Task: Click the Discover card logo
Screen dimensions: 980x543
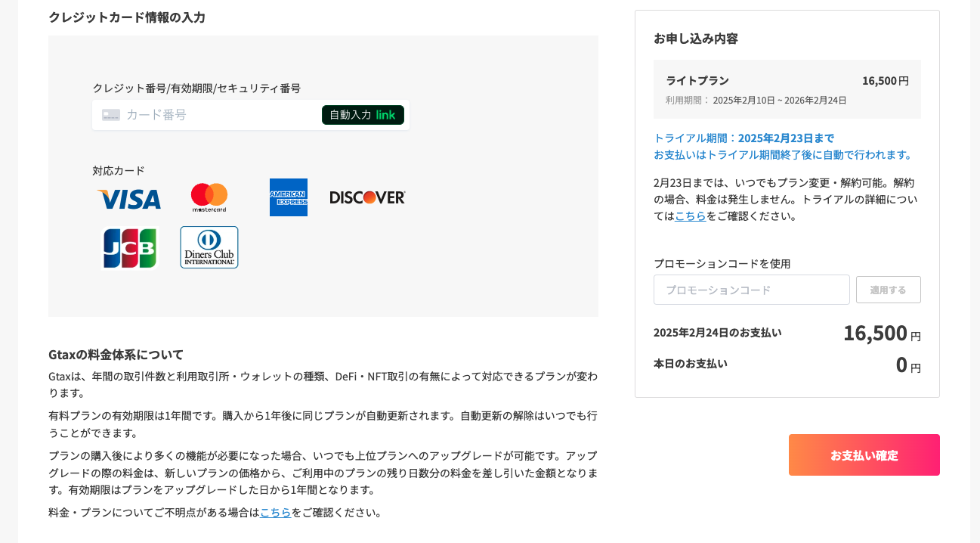Action: click(x=368, y=197)
